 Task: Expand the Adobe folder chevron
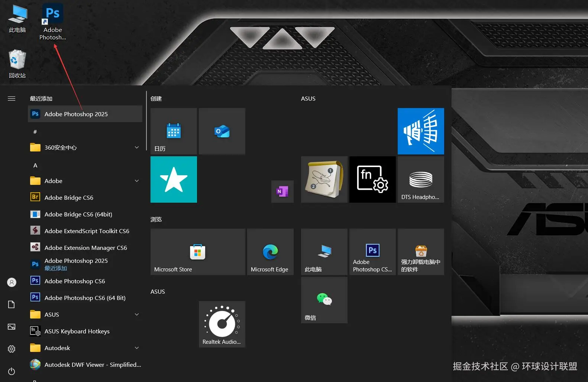click(x=137, y=181)
